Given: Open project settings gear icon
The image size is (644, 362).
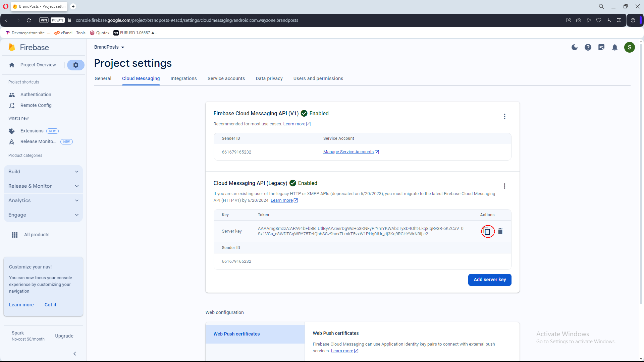Looking at the screenshot, I should point(75,65).
